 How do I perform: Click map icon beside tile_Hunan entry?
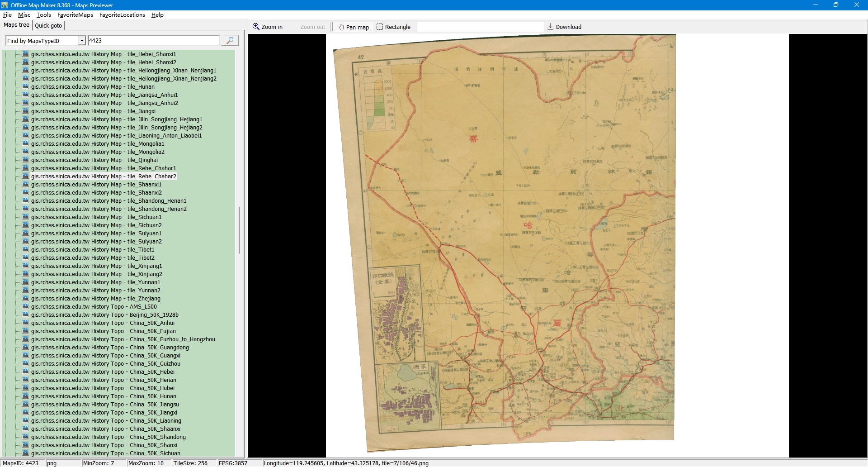click(x=25, y=87)
